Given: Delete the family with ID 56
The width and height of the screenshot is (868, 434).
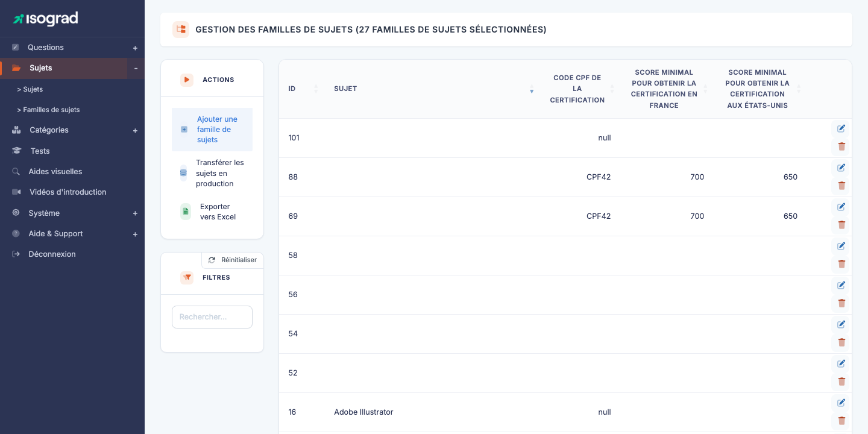Looking at the screenshot, I should coord(841,303).
